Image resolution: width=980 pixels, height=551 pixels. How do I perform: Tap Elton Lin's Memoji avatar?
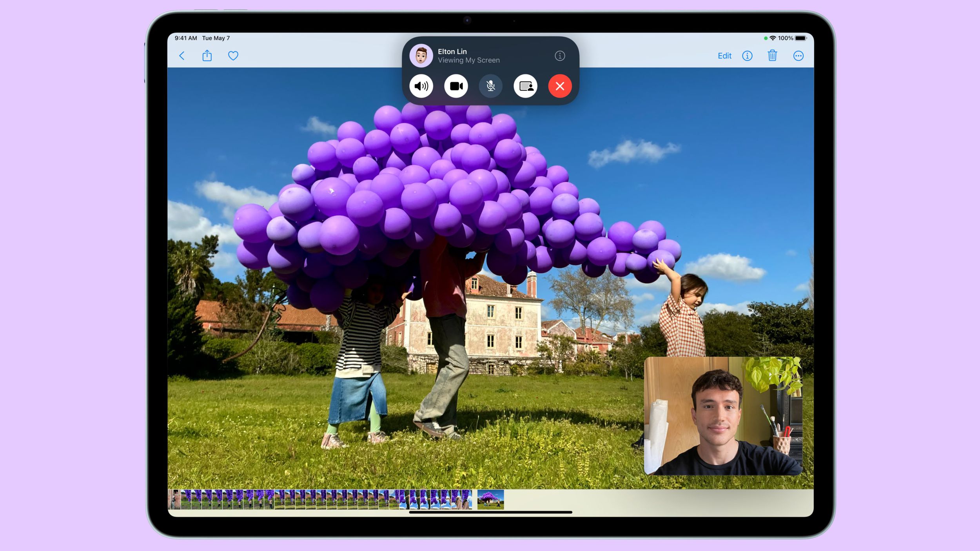421,56
